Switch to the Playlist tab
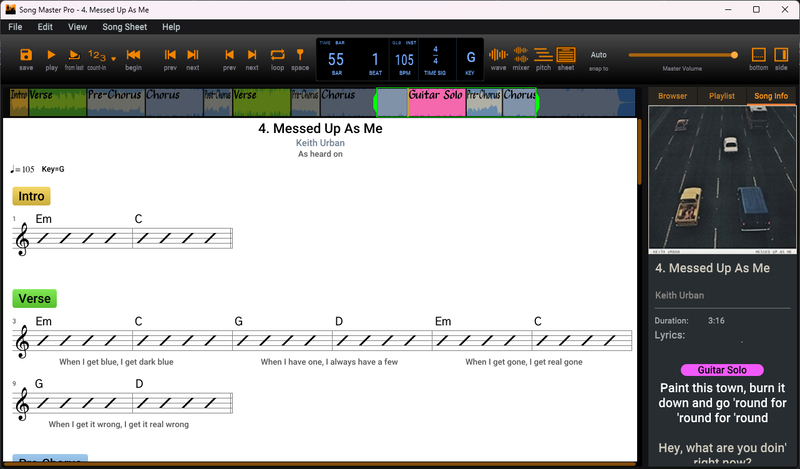Image resolution: width=800 pixels, height=469 pixels. 721,96
